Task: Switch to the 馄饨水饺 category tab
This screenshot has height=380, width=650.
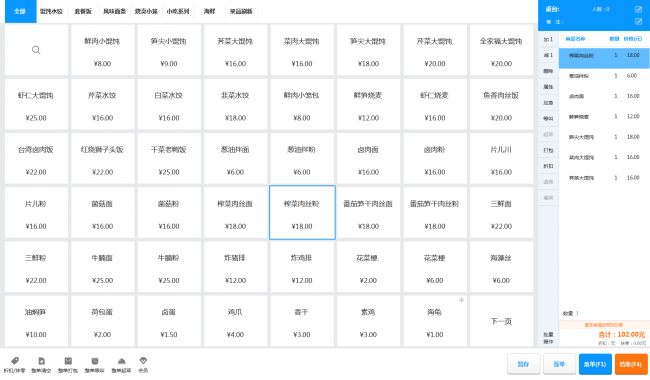Action: tap(51, 12)
